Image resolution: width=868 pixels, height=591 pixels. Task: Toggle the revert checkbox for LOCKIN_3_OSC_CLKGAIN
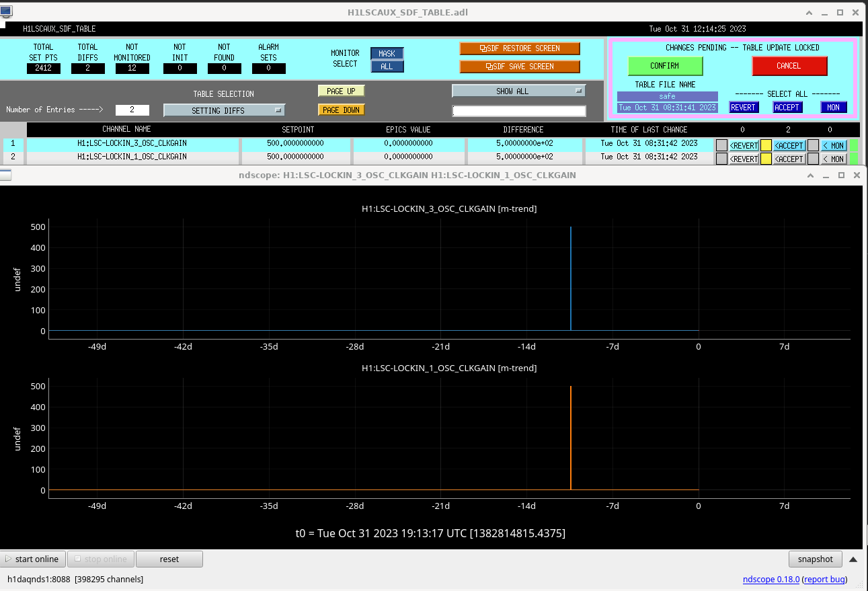tap(721, 145)
